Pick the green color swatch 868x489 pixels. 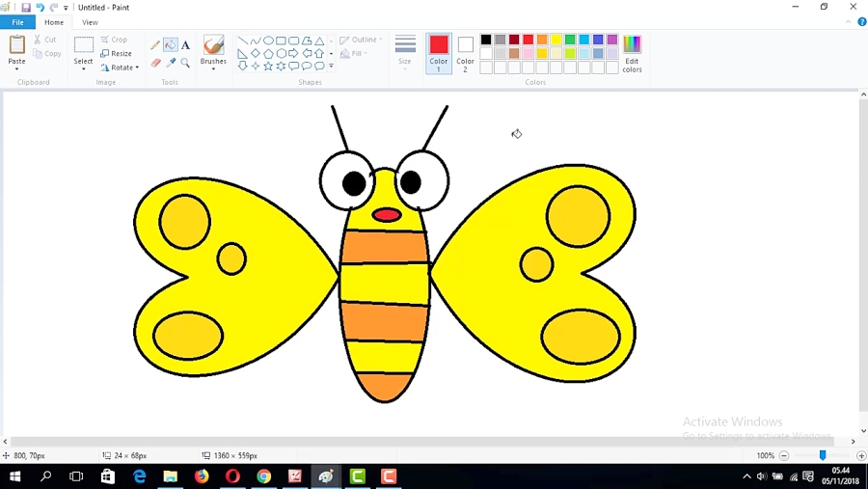pos(570,40)
